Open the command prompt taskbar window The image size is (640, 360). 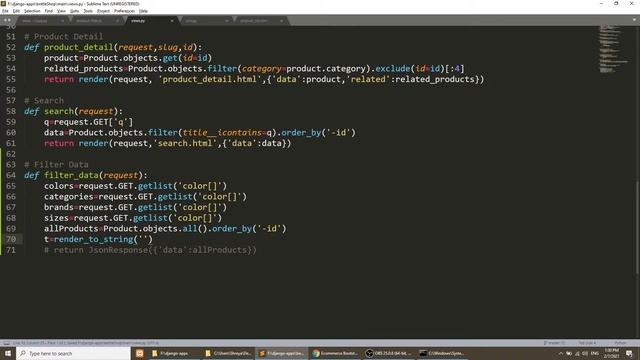pyautogui.click(x=441, y=353)
